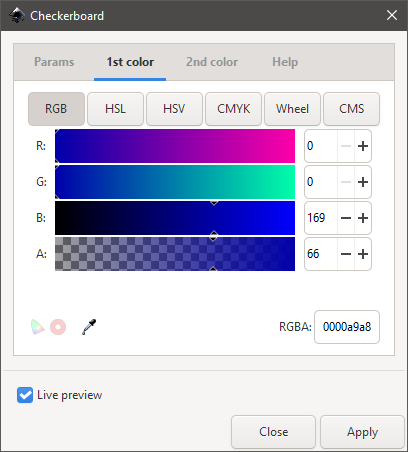
Task: Click on the G channel gradient slider
Action: click(175, 182)
